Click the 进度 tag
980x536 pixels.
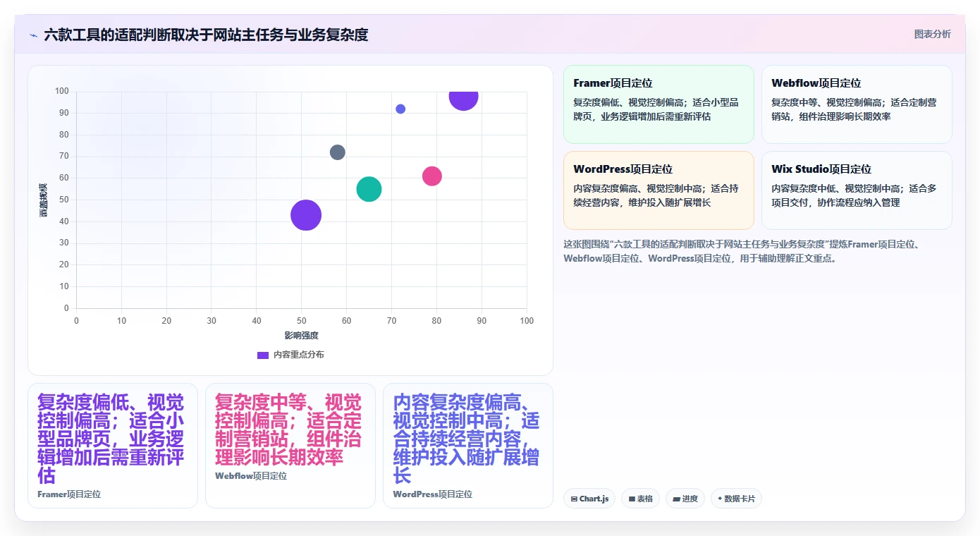click(x=685, y=499)
